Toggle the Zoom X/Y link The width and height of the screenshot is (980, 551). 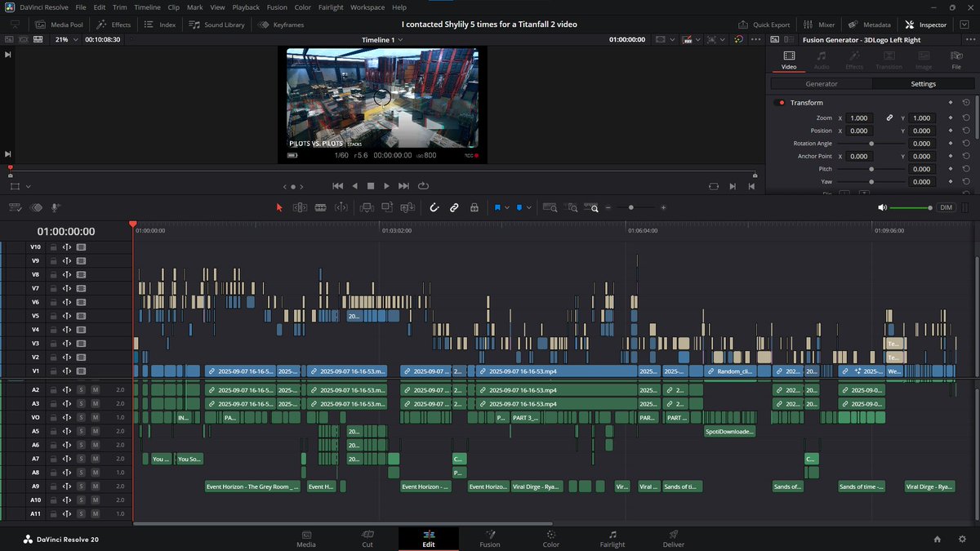[890, 118]
